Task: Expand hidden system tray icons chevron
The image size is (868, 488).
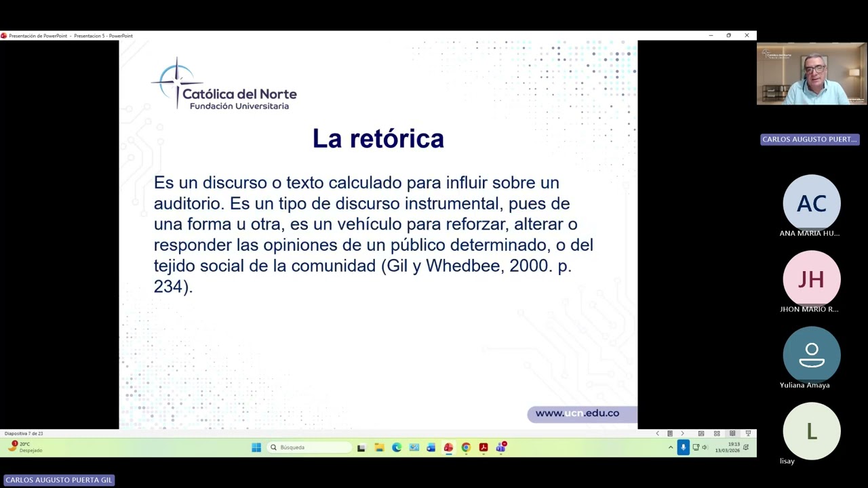Action: pyautogui.click(x=671, y=447)
